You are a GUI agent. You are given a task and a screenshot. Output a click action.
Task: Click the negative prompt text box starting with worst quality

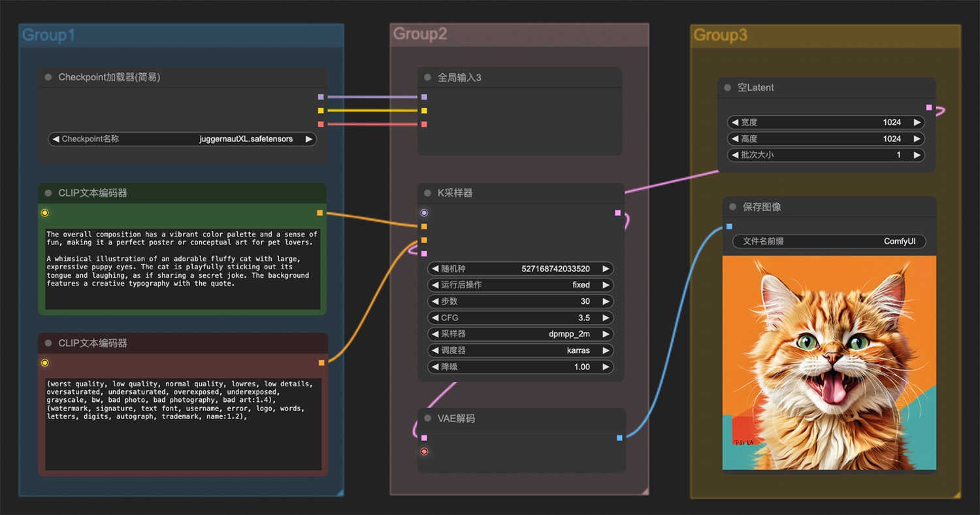pos(183,424)
